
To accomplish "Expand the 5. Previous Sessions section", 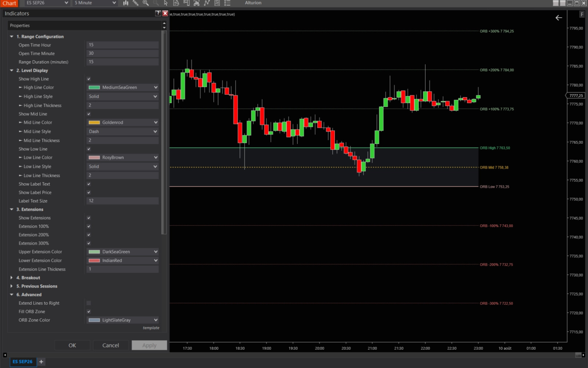I will 12,286.
